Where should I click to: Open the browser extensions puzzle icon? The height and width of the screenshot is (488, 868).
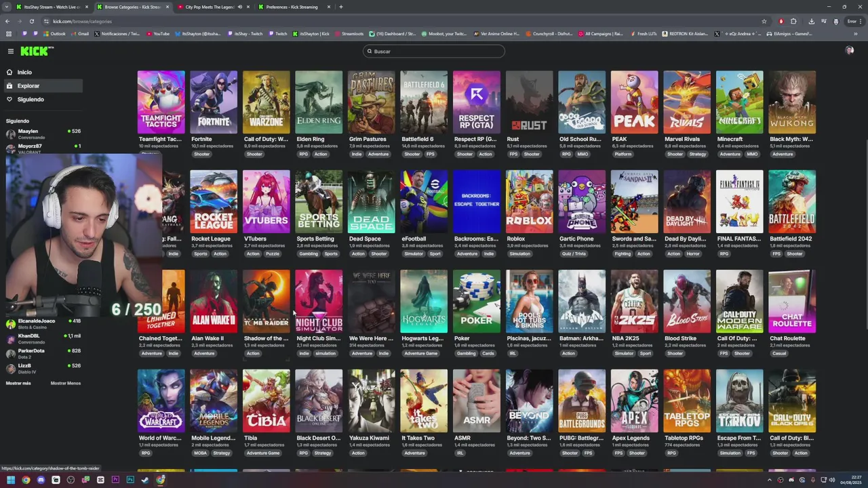pos(793,21)
